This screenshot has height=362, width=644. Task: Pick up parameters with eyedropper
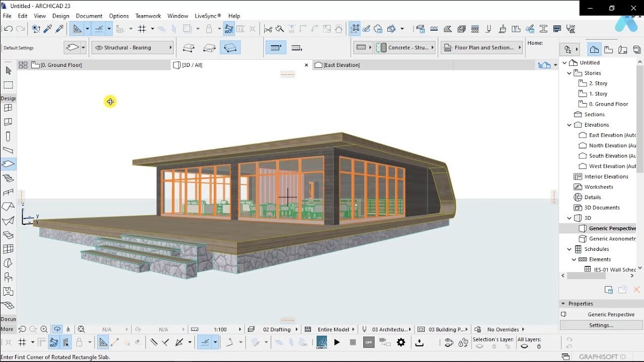pyautogui.click(x=48, y=29)
